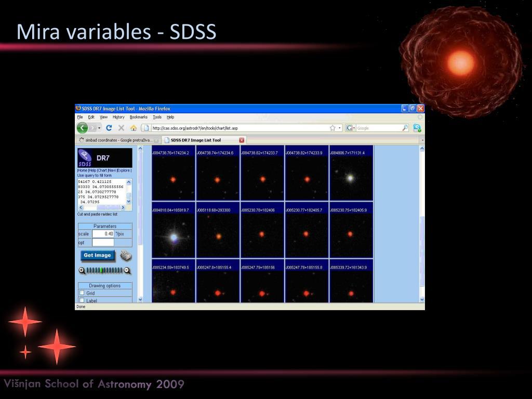The width and height of the screenshot is (532, 399).
Task: Open thumbnail J085230.78+182406
Action: click(262, 231)
